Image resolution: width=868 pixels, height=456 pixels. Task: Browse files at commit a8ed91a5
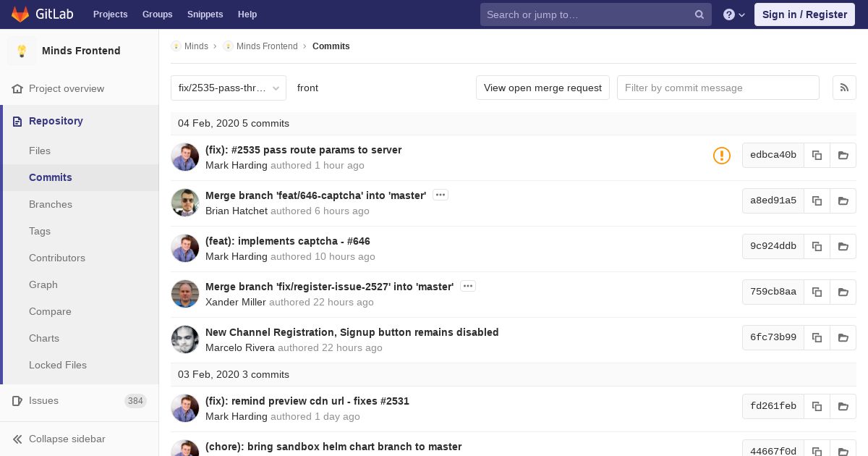[843, 201]
